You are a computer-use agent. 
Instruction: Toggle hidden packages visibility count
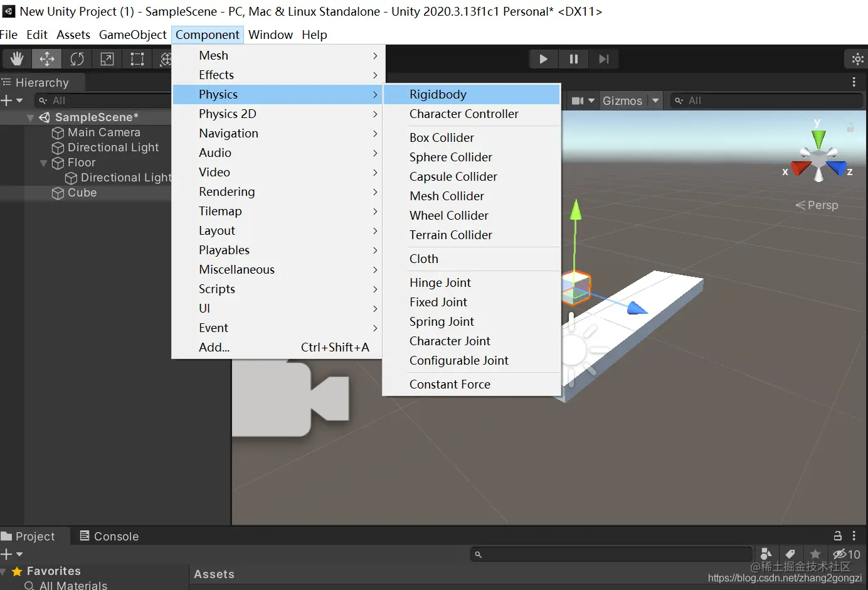click(846, 554)
